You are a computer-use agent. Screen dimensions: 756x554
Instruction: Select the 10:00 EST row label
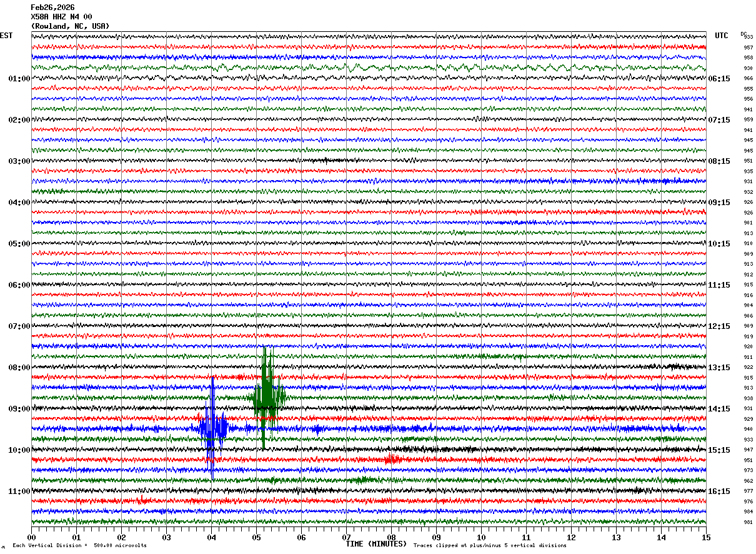click(x=19, y=450)
